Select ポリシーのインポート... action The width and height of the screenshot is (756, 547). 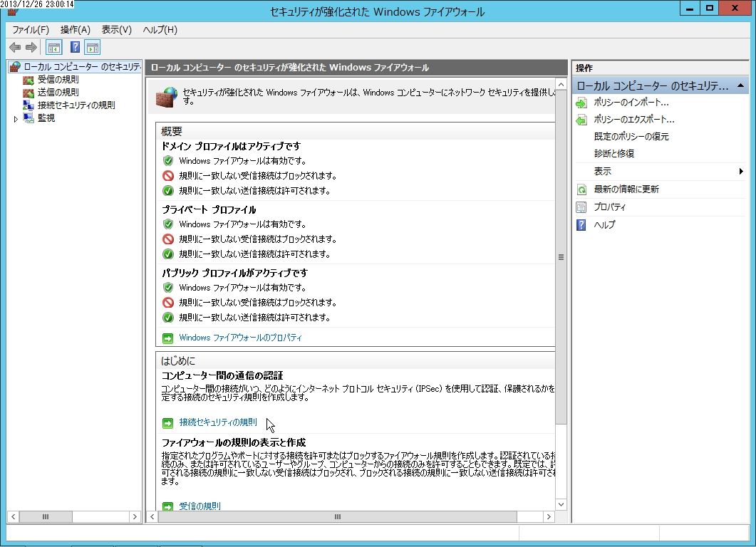click(x=631, y=103)
